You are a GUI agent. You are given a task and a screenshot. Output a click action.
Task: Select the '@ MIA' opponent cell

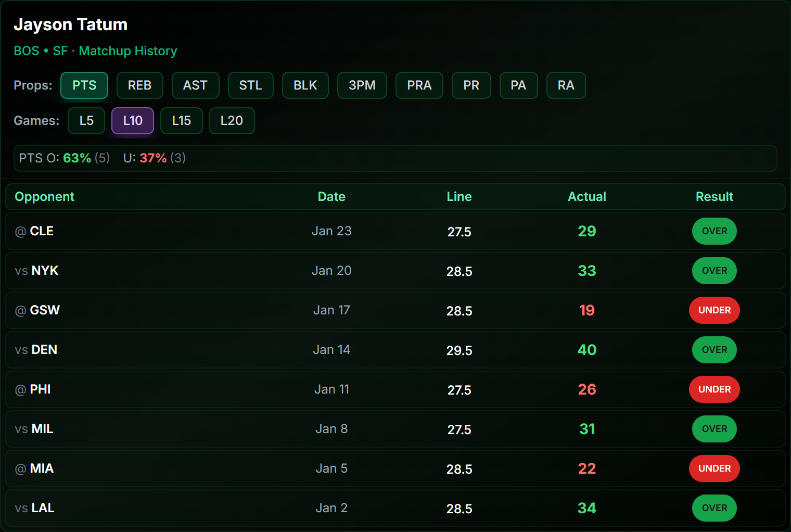click(x=34, y=468)
